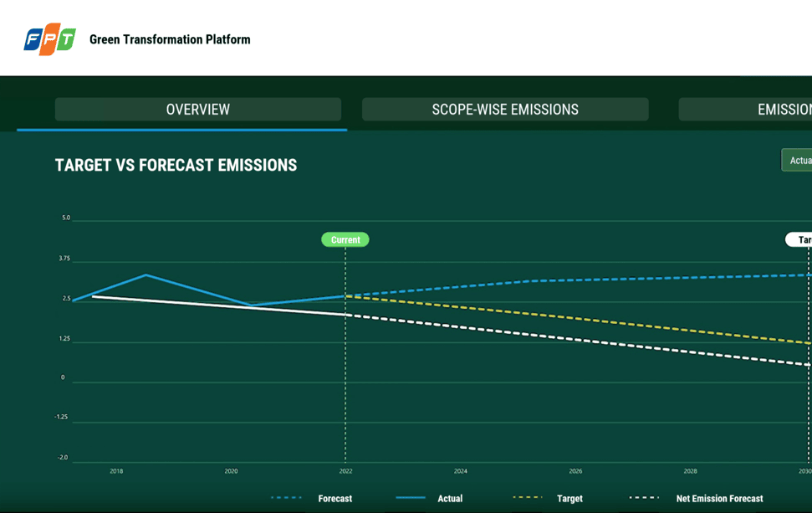The image size is (812, 513).
Task: Click the solid blue Actual legend swatch
Action: click(410, 498)
